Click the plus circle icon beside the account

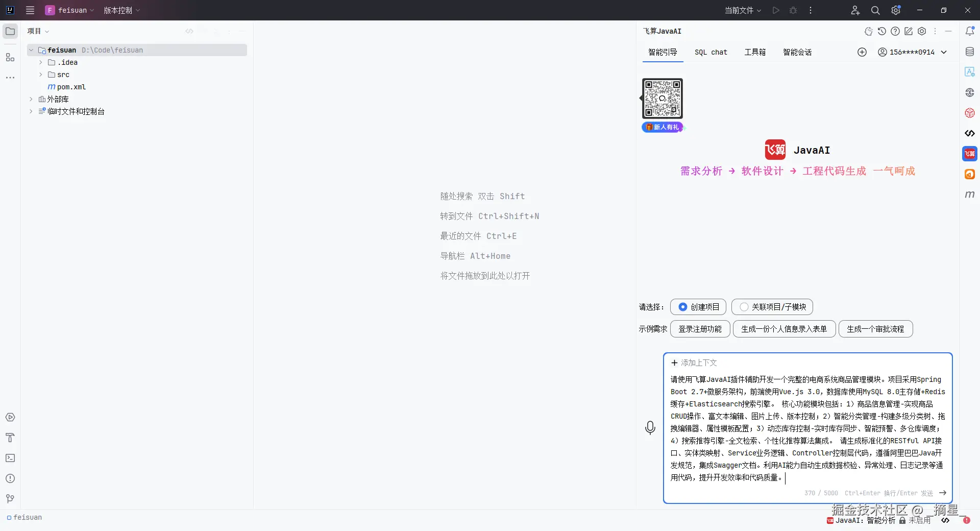click(x=862, y=52)
